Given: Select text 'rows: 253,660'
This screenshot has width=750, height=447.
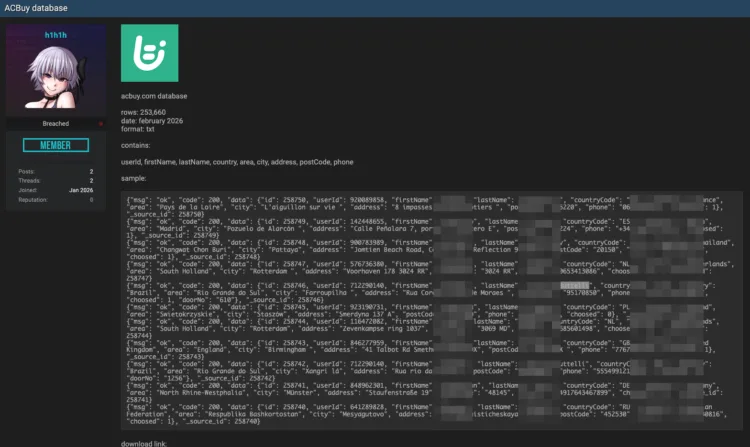Looking at the screenshot, I should [x=143, y=112].
